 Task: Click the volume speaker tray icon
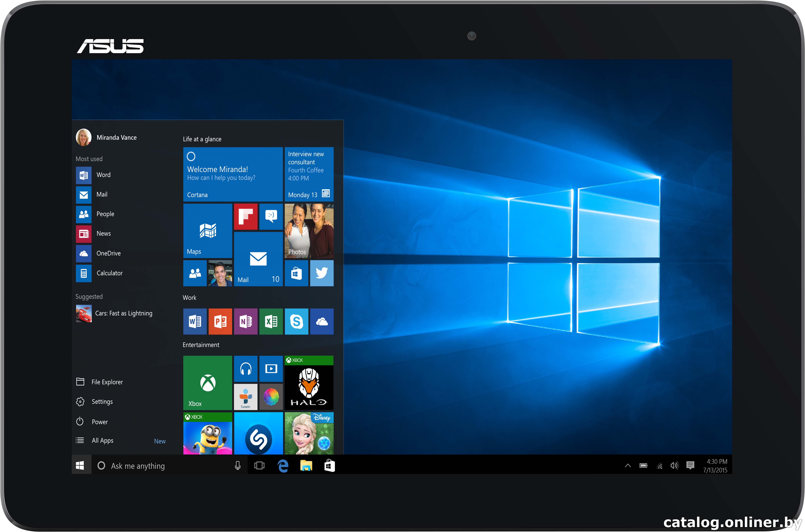(674, 465)
